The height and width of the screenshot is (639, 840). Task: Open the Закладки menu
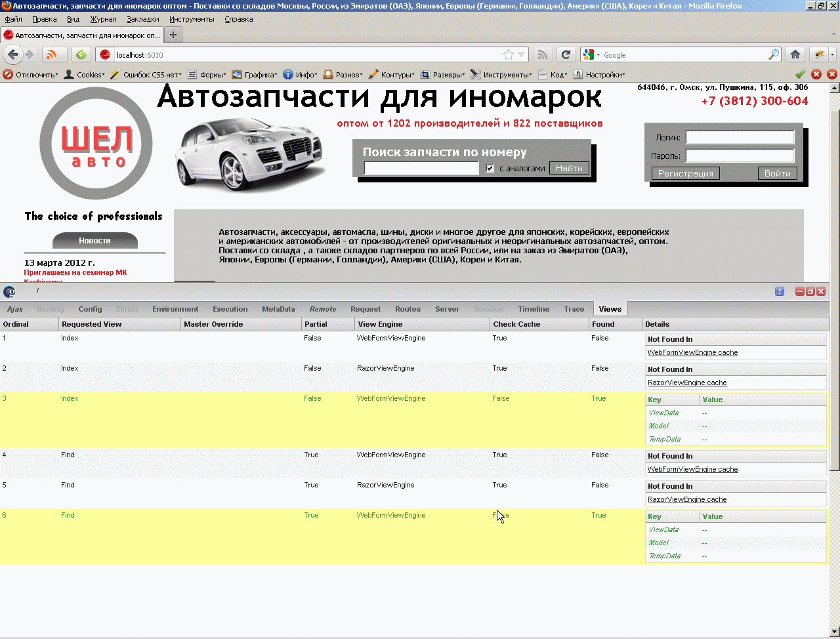coord(143,20)
